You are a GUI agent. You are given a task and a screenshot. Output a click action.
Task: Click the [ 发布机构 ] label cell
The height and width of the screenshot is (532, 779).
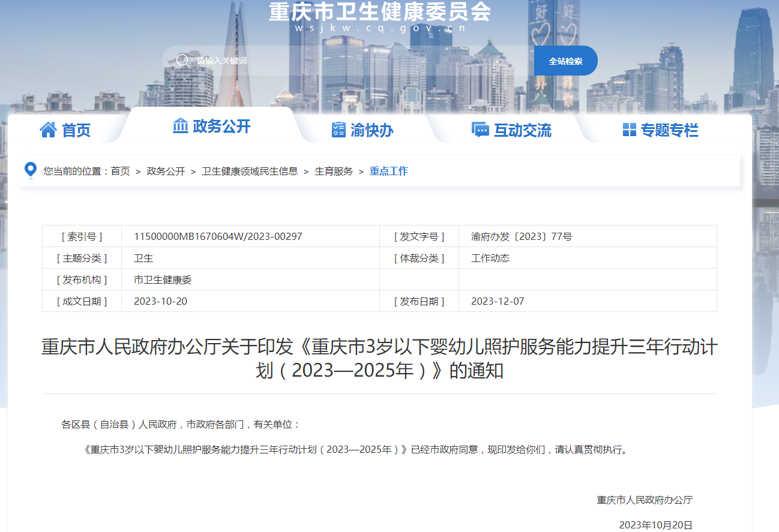coord(82,279)
